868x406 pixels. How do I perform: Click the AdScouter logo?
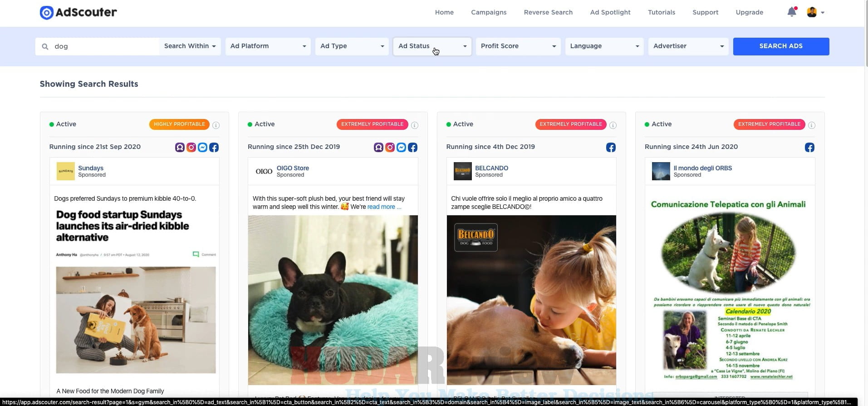pyautogui.click(x=78, y=12)
